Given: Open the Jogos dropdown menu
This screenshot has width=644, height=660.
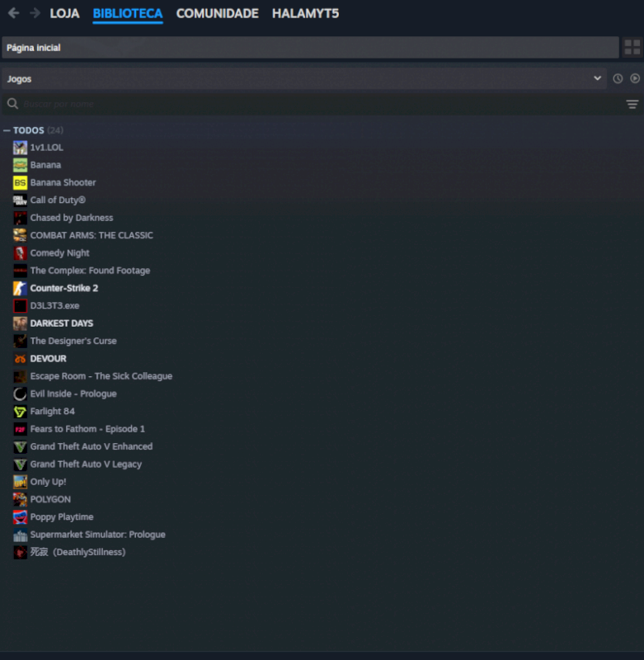Looking at the screenshot, I should [x=304, y=78].
